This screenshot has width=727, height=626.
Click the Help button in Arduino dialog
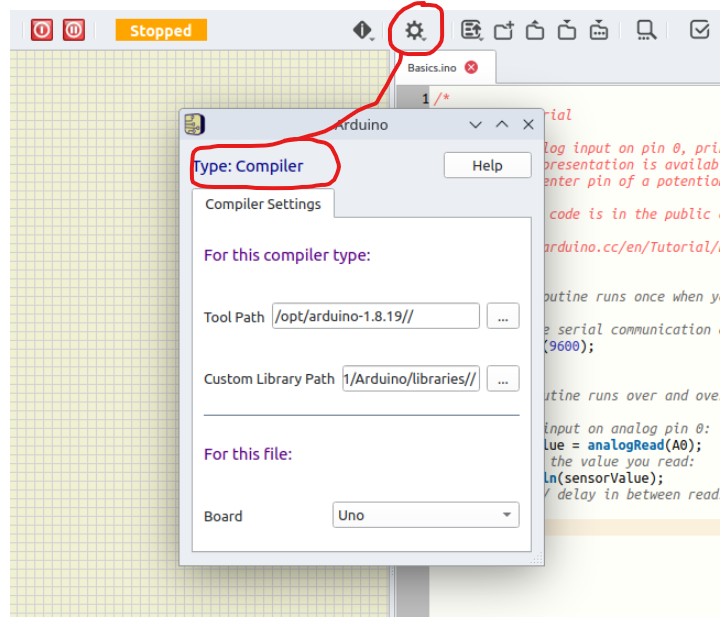(487, 166)
